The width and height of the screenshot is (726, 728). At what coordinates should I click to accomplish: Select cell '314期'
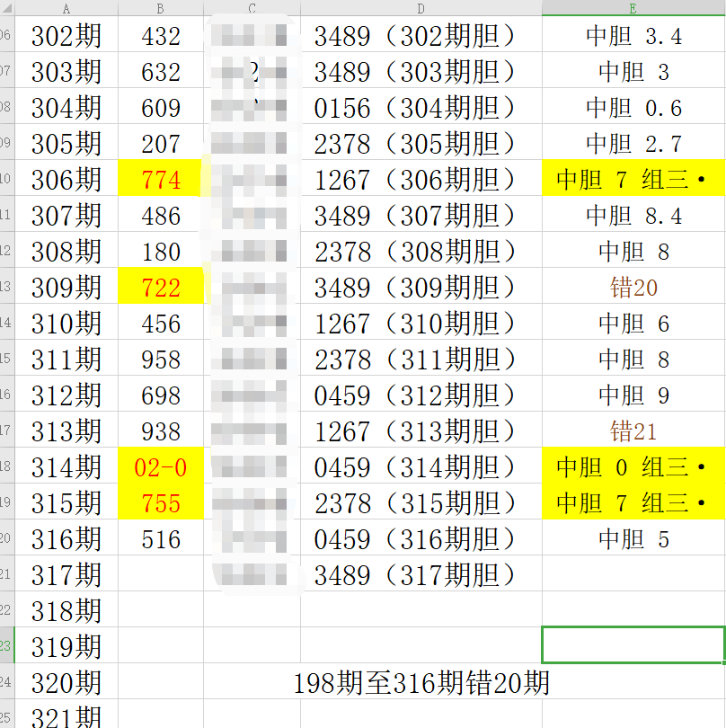(x=66, y=467)
